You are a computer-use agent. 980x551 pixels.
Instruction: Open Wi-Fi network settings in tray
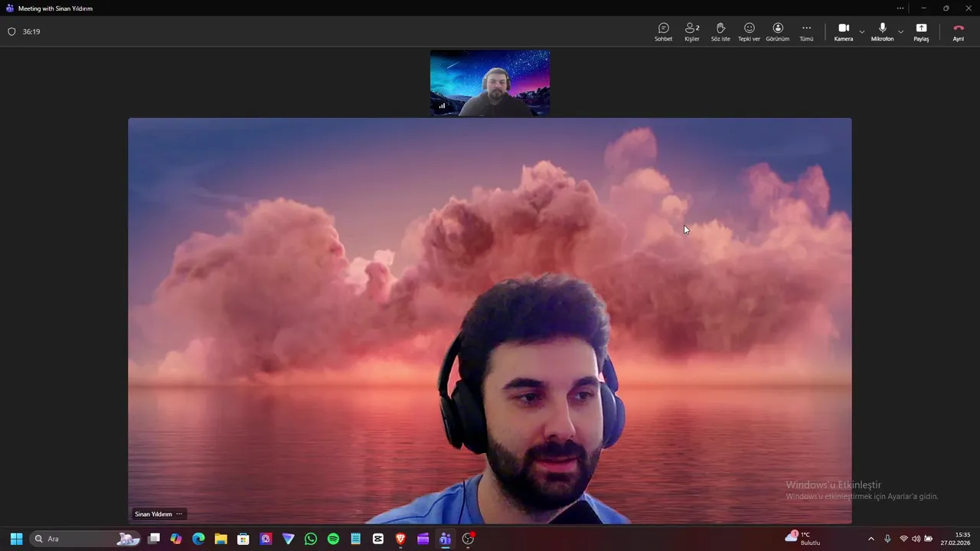pyautogui.click(x=903, y=539)
